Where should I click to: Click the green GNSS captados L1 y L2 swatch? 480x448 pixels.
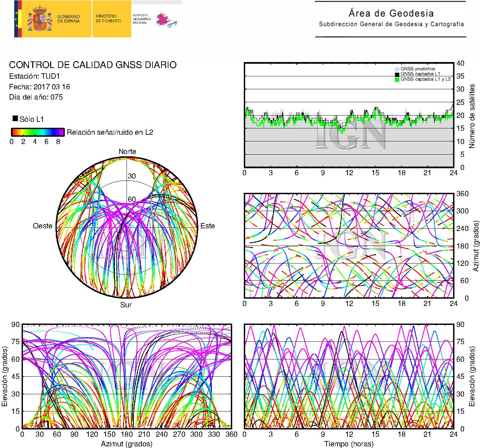pyautogui.click(x=397, y=80)
